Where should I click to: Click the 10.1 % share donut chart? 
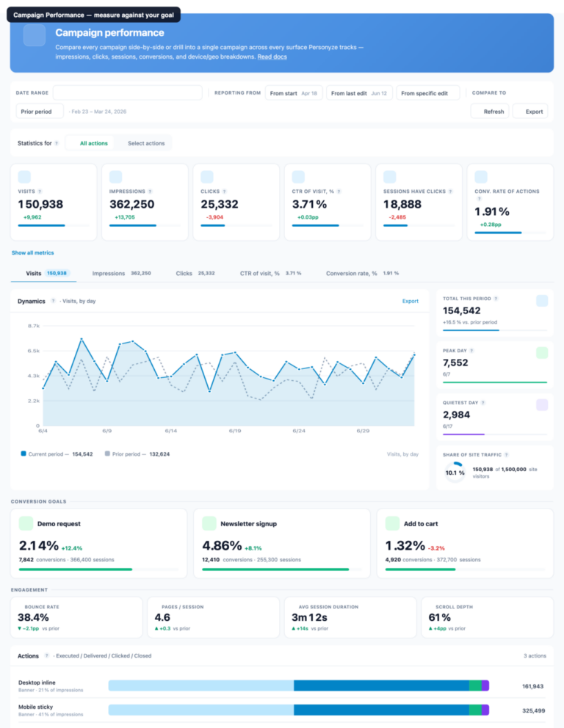pyautogui.click(x=455, y=473)
